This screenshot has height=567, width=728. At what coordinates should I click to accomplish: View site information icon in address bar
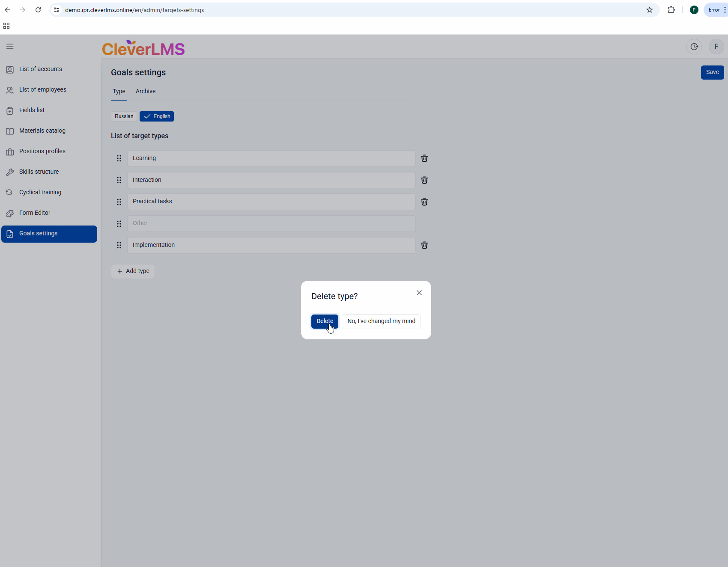tap(57, 10)
